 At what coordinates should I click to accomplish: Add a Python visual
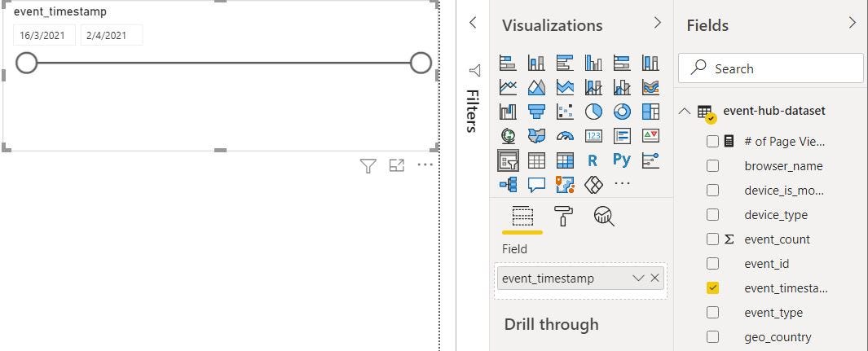622,160
